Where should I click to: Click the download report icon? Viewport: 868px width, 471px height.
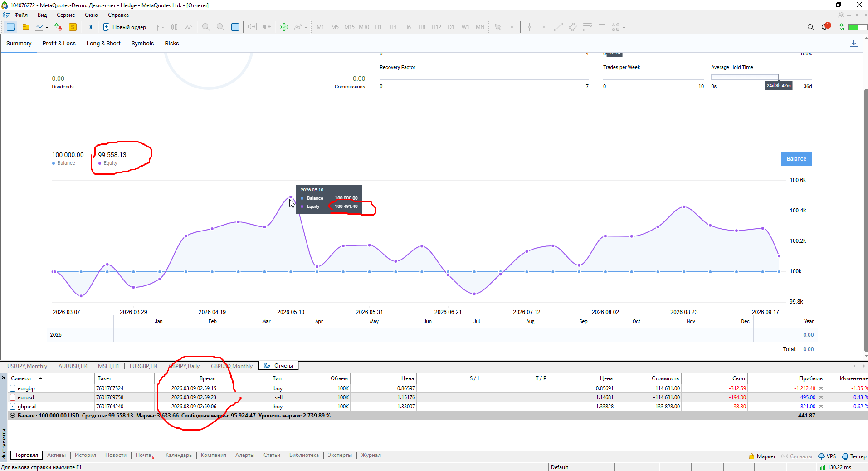[x=853, y=44]
